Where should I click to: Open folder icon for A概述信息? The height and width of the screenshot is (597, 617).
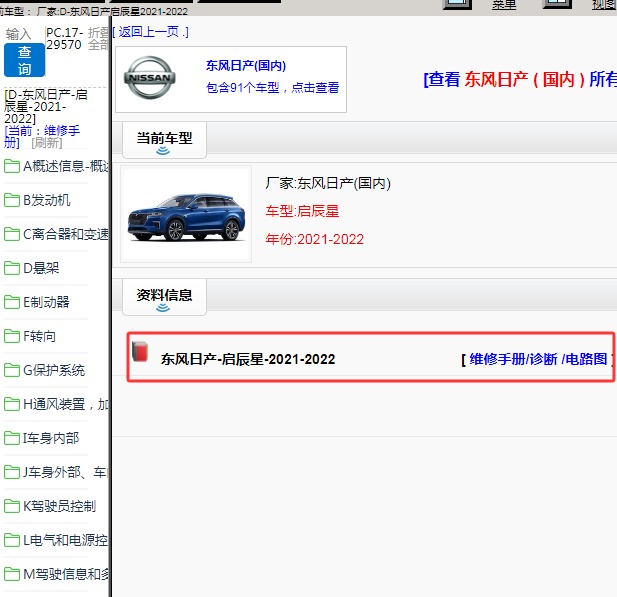[x=12, y=166]
